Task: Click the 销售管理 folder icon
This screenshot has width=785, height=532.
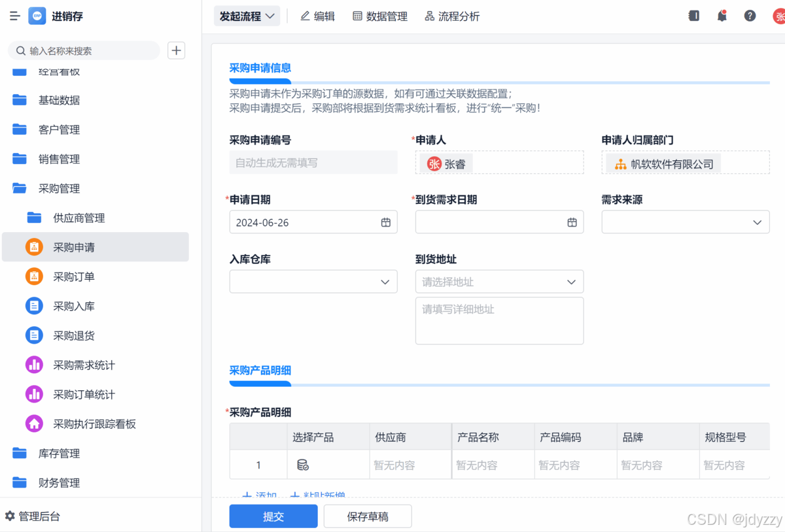Action: click(x=20, y=159)
